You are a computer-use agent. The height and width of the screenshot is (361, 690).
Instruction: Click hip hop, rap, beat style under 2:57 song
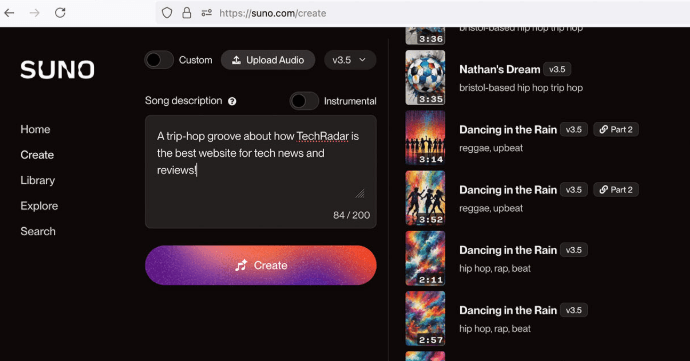click(495, 329)
